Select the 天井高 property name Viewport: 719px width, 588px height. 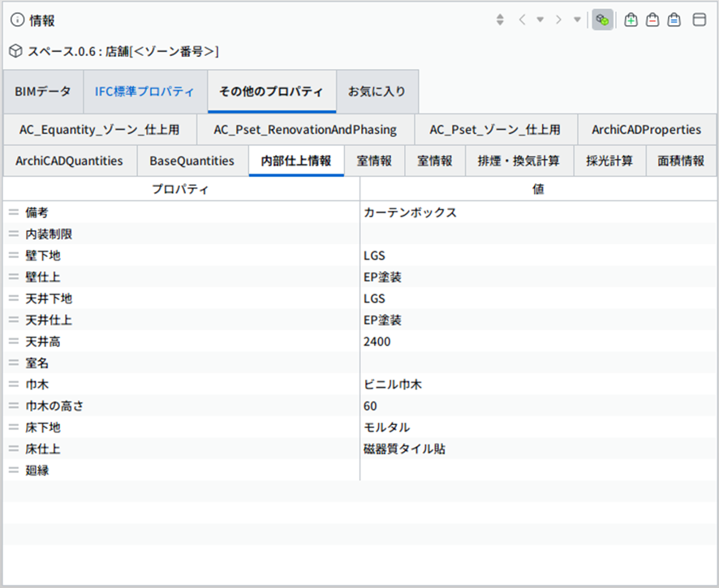43,342
